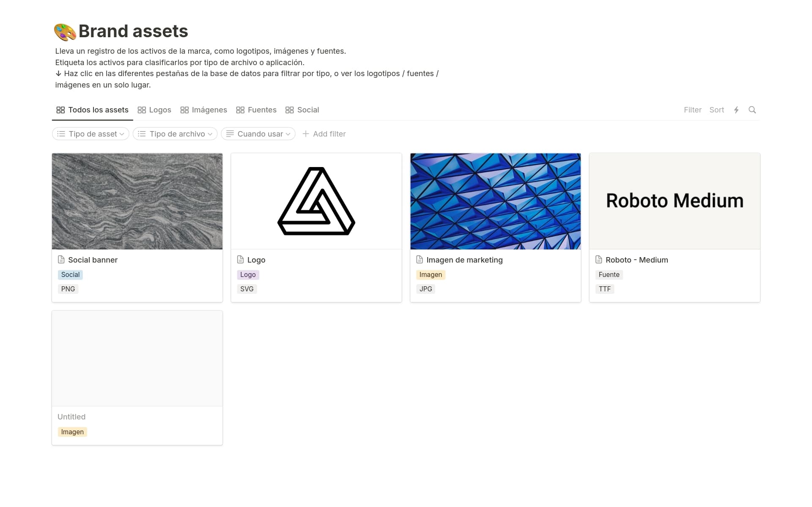
Task: Open the Tipo de archivo filter dropdown
Action: 175,134
